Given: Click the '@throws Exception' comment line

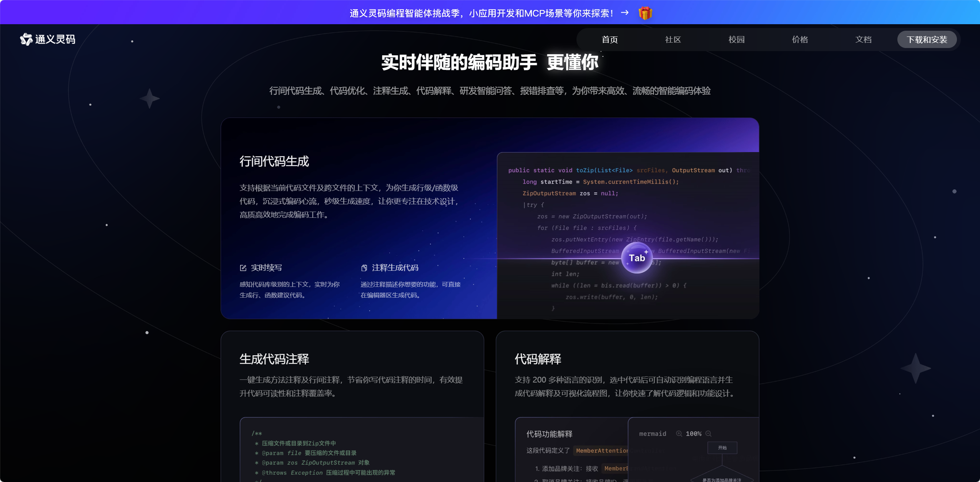Looking at the screenshot, I should [325, 473].
